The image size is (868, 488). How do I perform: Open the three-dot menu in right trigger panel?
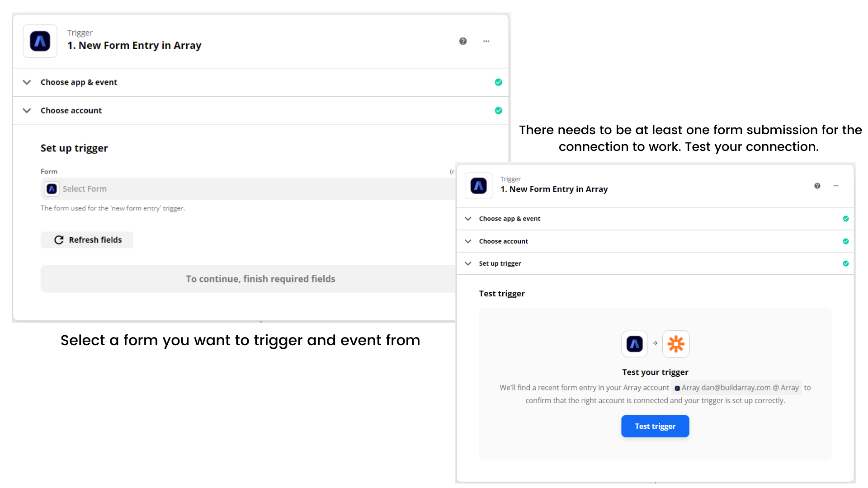(x=836, y=186)
